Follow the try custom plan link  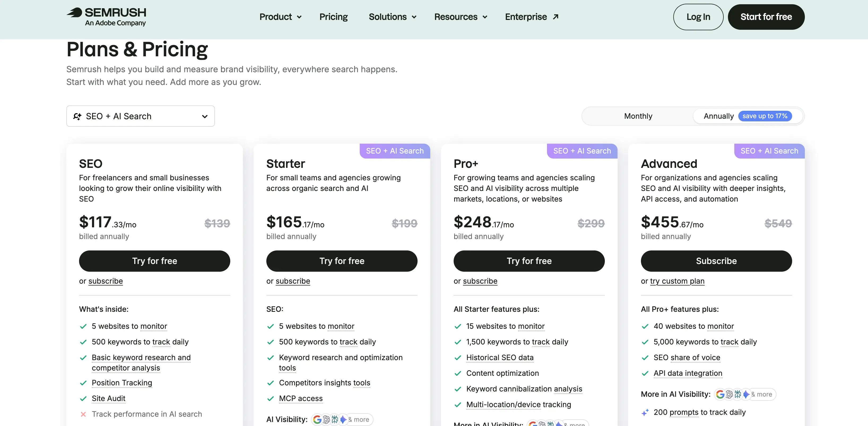coord(677,281)
